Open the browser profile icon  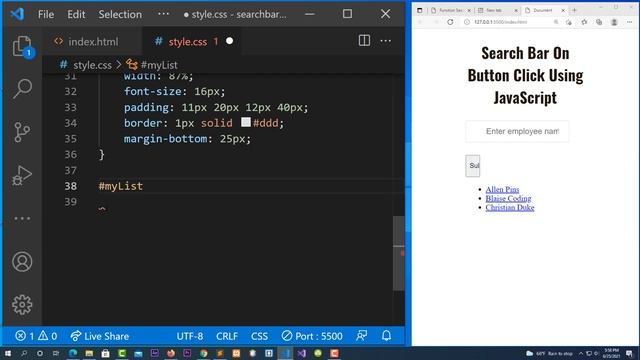[x=614, y=22]
